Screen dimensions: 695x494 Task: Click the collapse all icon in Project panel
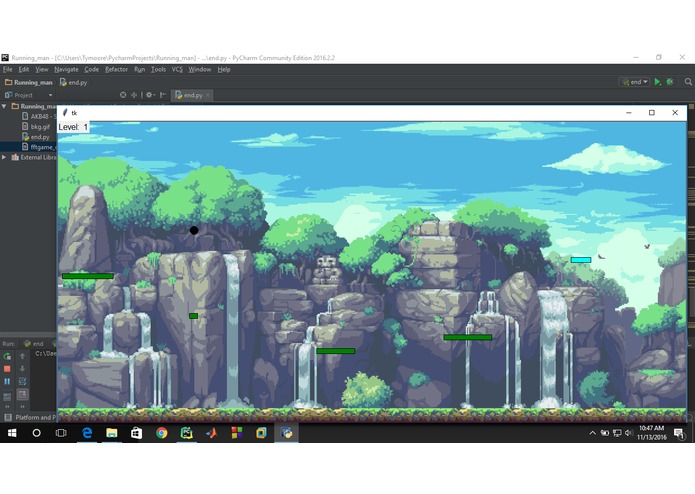point(134,95)
